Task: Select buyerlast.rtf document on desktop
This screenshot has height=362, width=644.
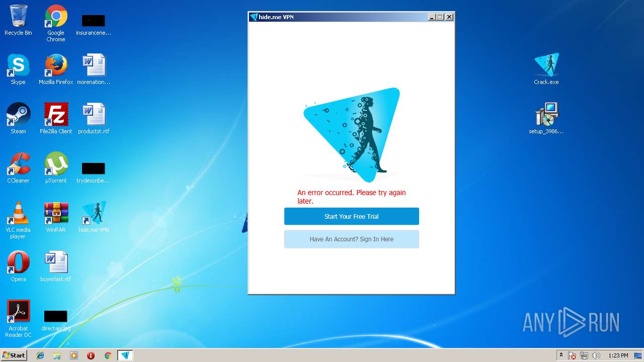Action: click(x=56, y=266)
